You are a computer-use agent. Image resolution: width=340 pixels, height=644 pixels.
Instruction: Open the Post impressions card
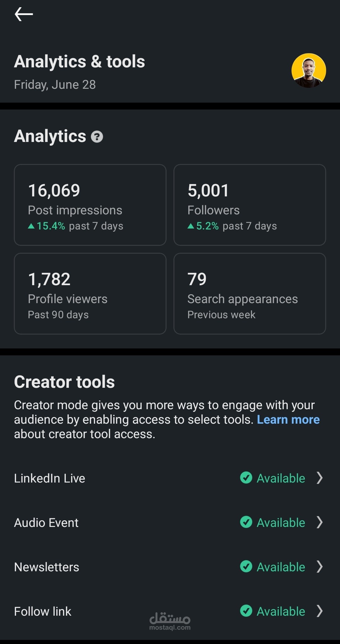90,205
